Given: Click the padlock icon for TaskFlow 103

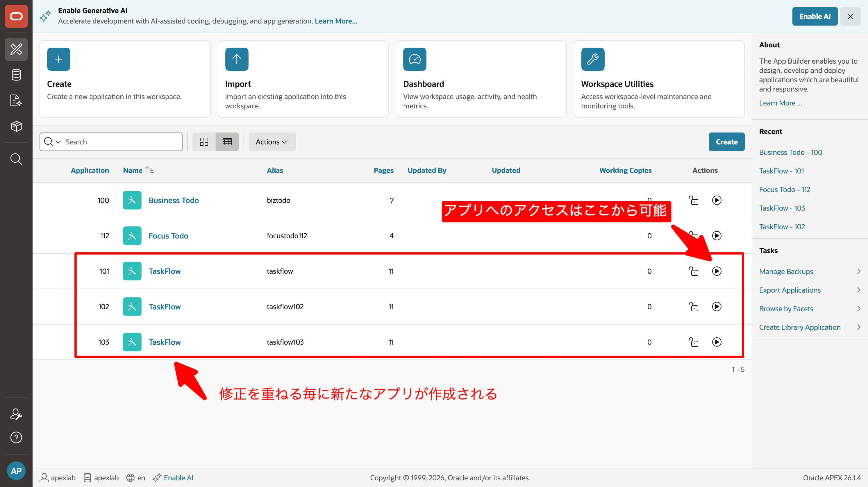Looking at the screenshot, I should [x=694, y=342].
